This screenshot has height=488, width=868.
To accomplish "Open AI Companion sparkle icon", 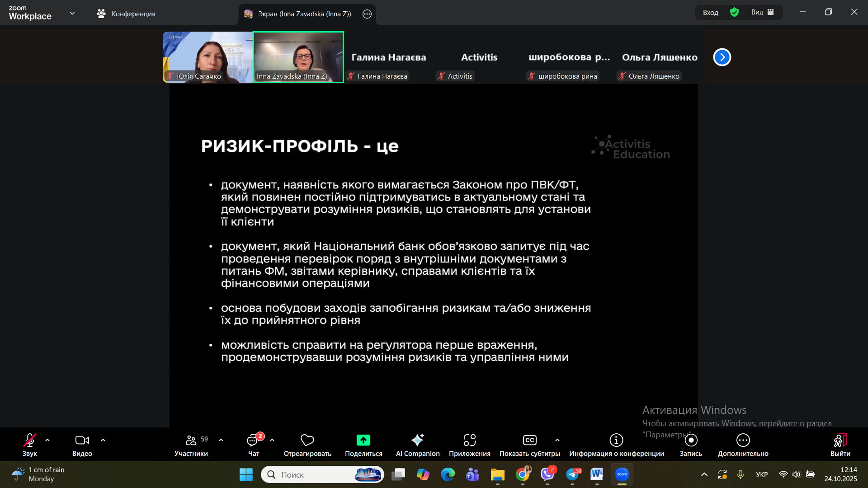I will 417,440.
